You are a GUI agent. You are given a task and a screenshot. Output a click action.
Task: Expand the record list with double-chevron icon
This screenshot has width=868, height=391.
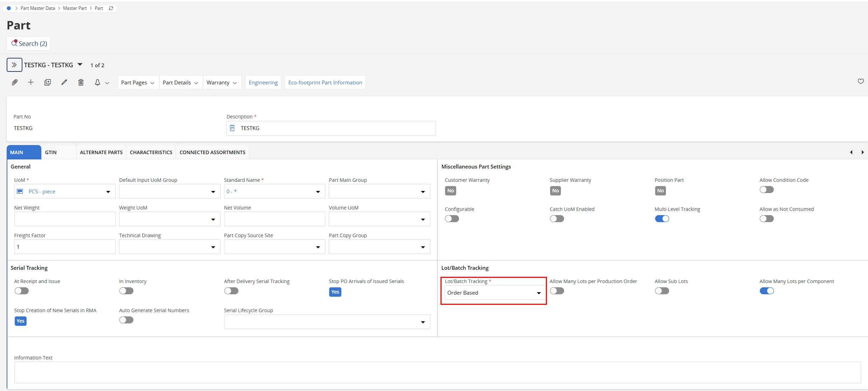(x=14, y=65)
